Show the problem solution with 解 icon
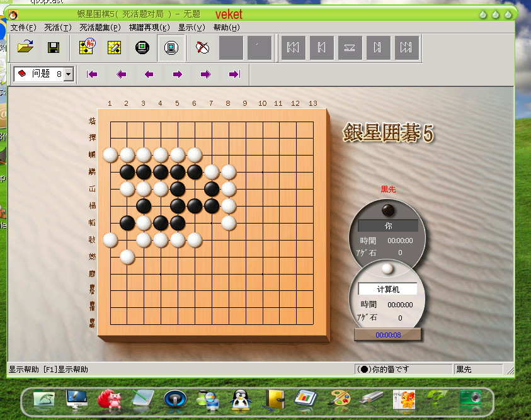The height and width of the screenshot is (420, 531). pos(87,47)
